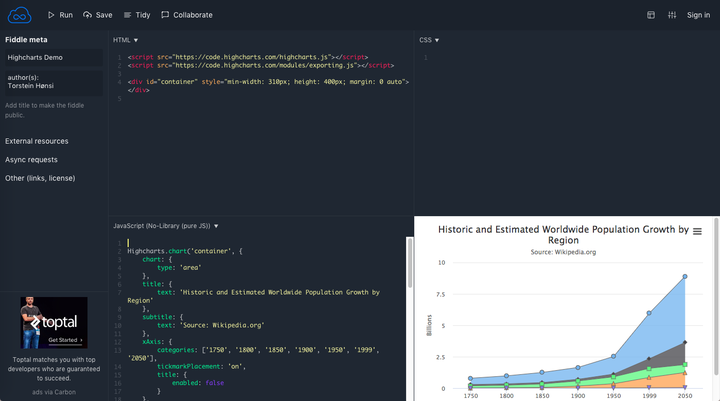Open the CSS panel language dropdown
Viewport: 720px width, 401px height.
coord(429,40)
